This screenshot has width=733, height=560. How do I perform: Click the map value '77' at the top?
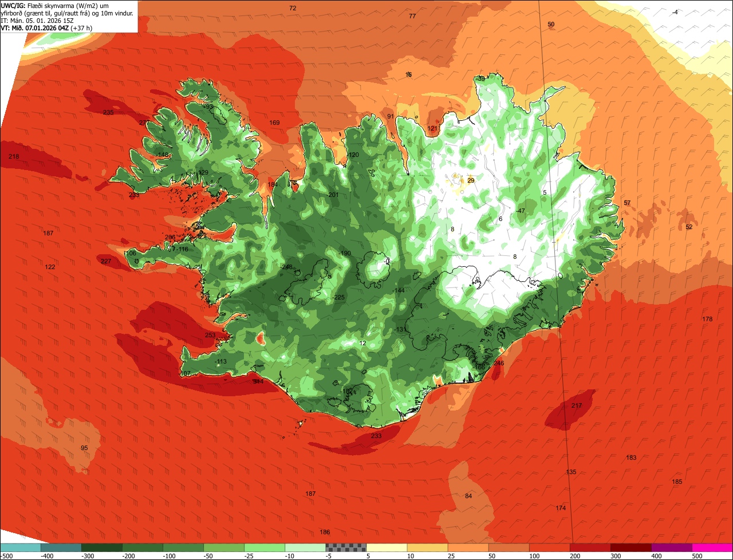point(412,16)
